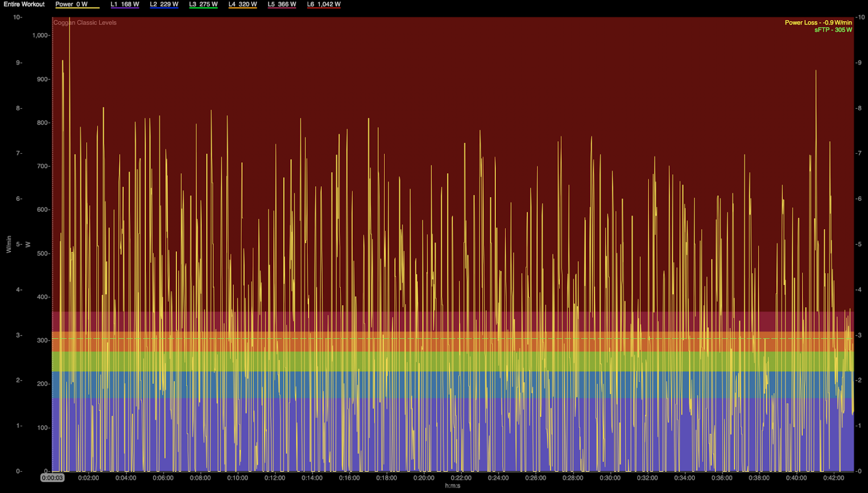Click the 200 watt axis tick label

point(43,384)
